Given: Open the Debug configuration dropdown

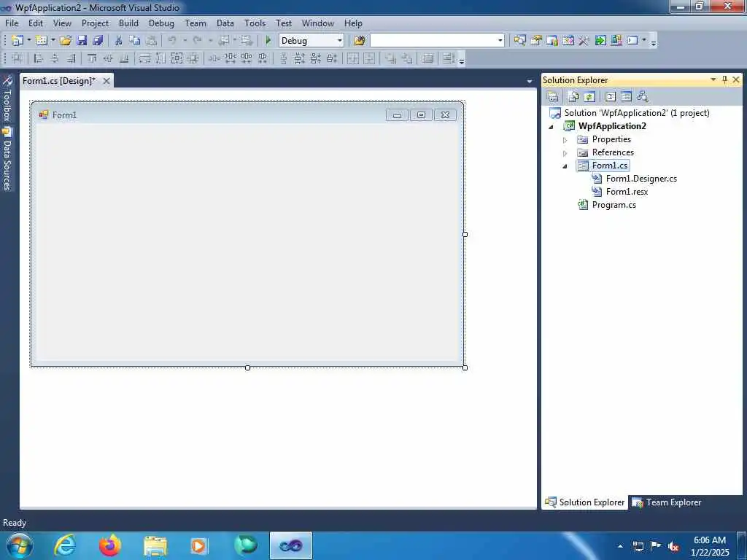Looking at the screenshot, I should point(340,41).
